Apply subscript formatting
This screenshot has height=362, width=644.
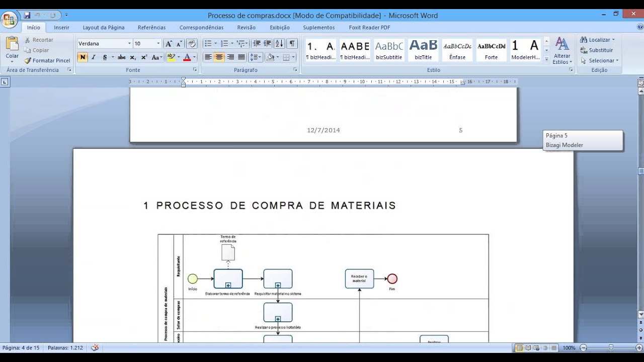coord(133,57)
